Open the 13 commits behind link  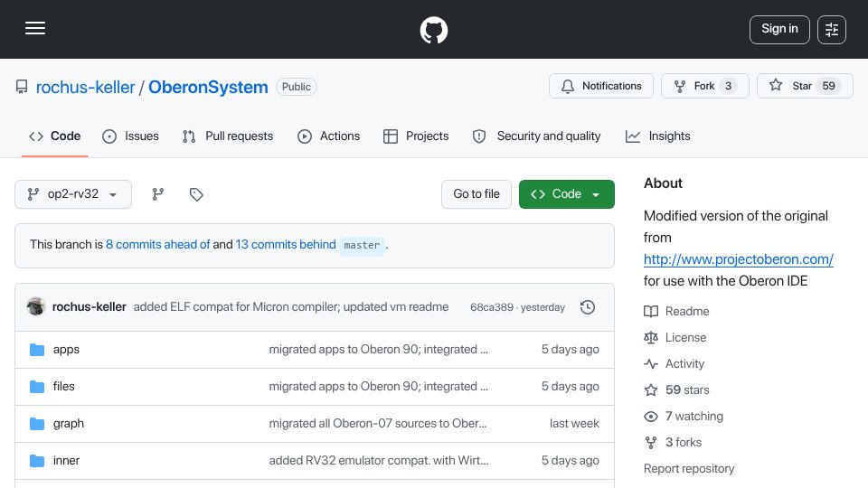click(x=286, y=245)
